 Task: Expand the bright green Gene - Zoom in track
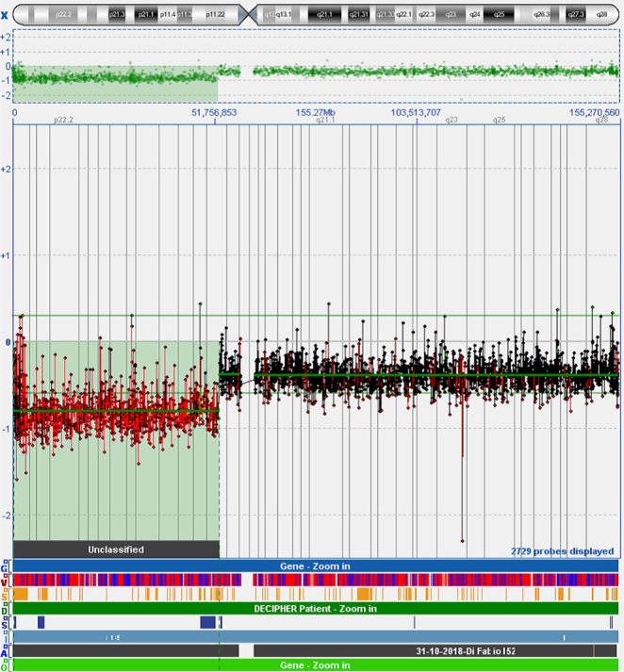[x=315, y=665]
